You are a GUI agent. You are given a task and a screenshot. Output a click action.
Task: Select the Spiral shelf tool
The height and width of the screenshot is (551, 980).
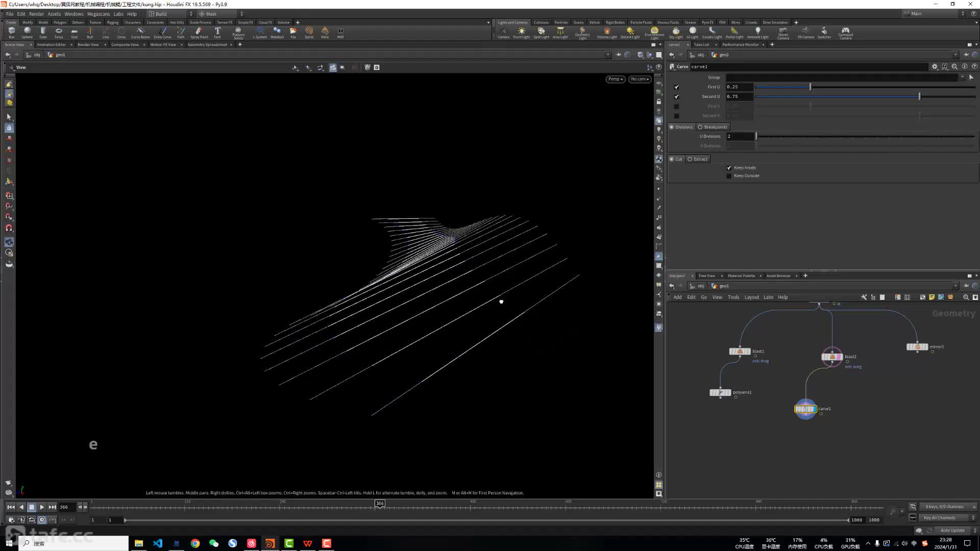coord(309,33)
